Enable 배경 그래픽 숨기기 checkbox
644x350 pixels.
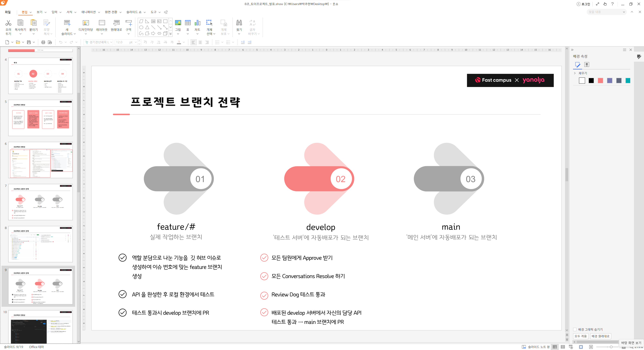[x=575, y=329]
